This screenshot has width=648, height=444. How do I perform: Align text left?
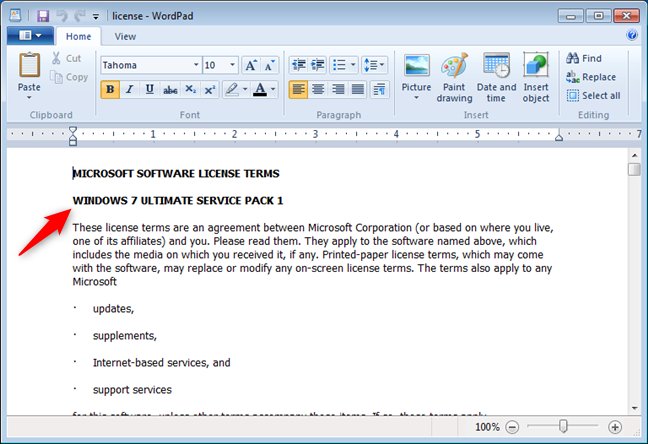(298, 89)
